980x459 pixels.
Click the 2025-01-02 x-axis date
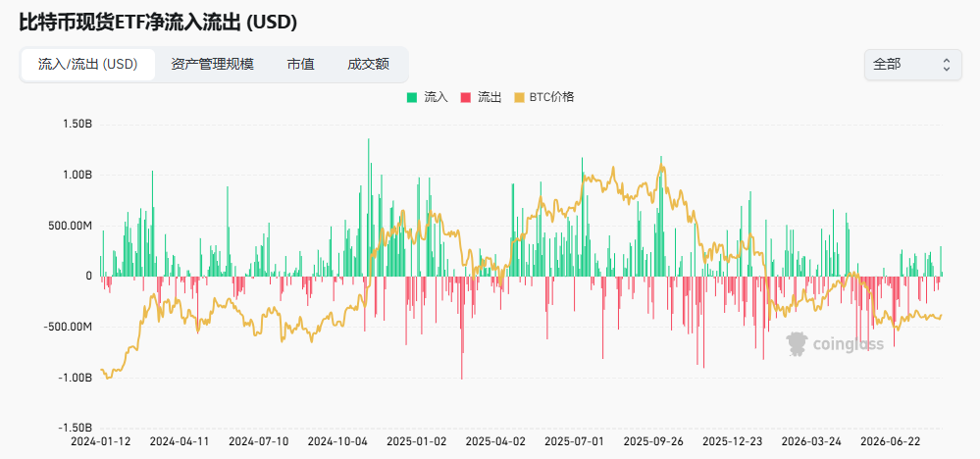pos(417,441)
